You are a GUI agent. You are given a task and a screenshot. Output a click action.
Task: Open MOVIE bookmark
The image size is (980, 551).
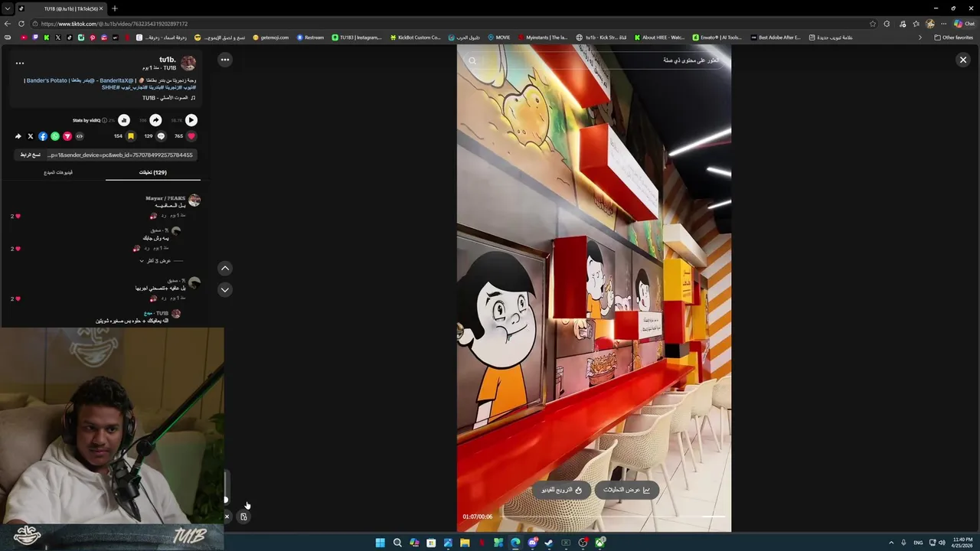[498, 37]
